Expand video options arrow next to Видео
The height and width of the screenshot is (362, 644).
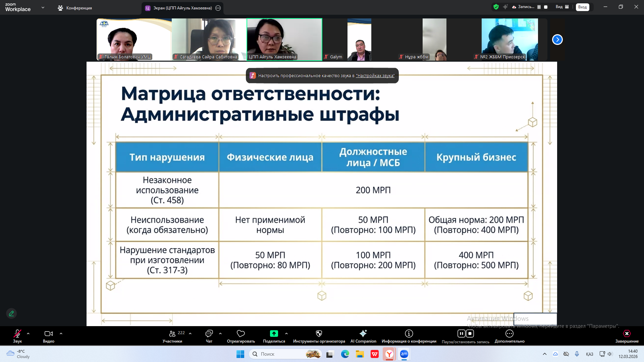[x=61, y=334]
